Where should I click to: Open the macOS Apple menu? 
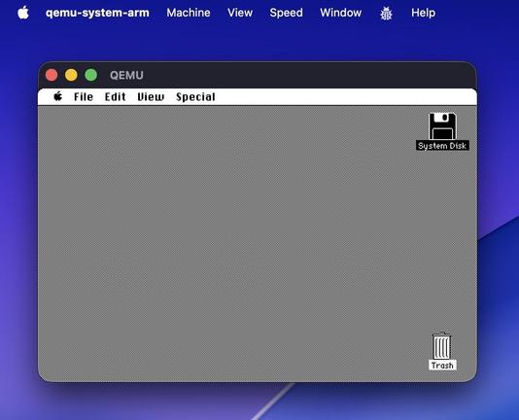[23, 13]
